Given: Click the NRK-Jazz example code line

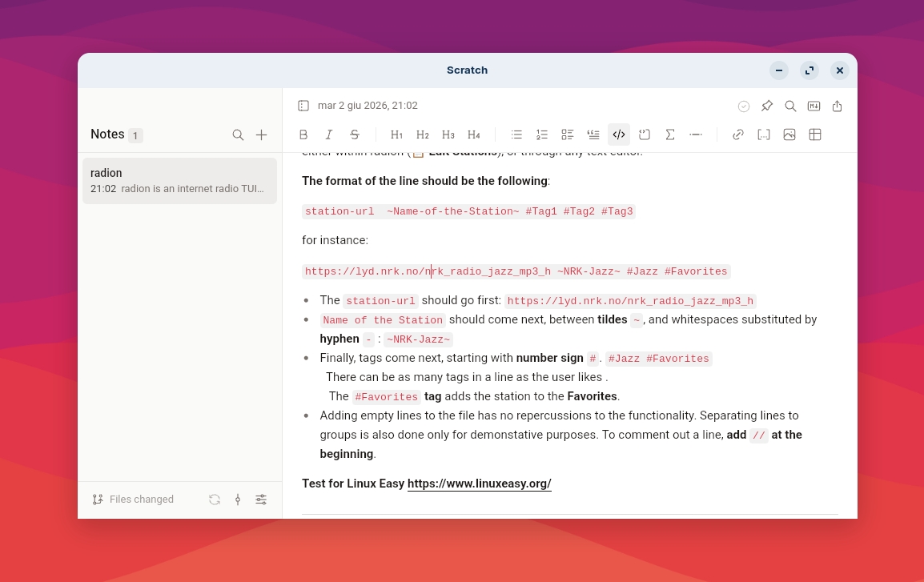Looking at the screenshot, I should pyautogui.click(x=516, y=271).
